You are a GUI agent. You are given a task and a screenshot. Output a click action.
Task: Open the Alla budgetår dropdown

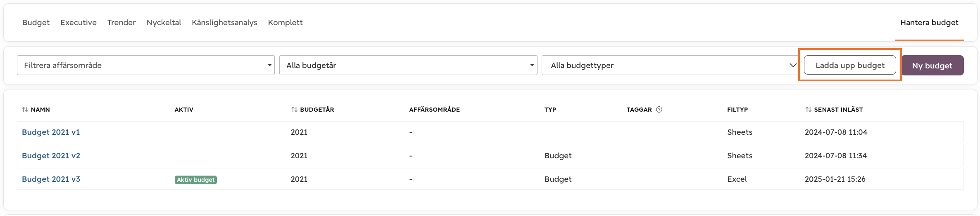pyautogui.click(x=408, y=65)
